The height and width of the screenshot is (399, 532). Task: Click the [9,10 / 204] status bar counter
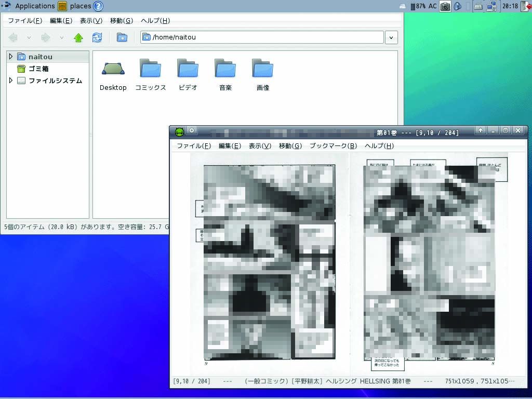point(192,381)
